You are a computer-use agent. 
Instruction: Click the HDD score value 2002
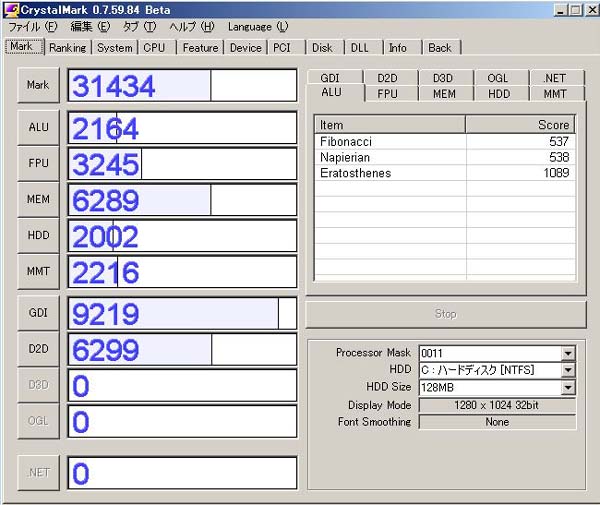105,237
